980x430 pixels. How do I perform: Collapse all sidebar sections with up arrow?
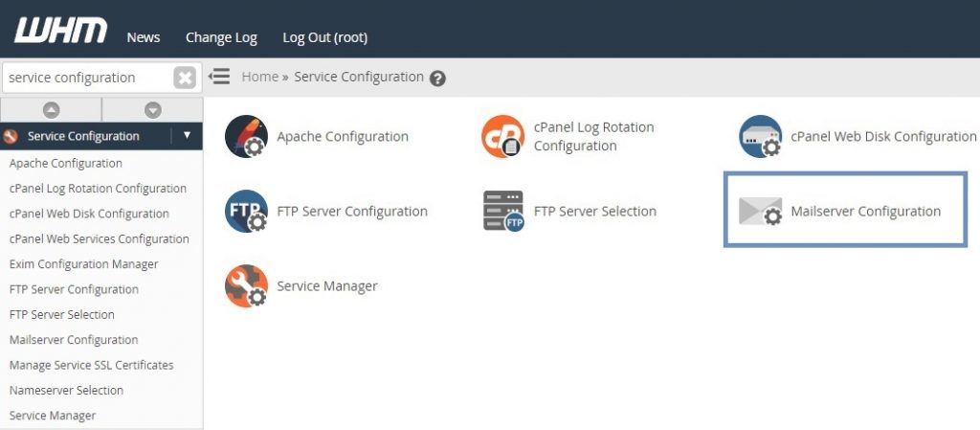[x=52, y=110]
